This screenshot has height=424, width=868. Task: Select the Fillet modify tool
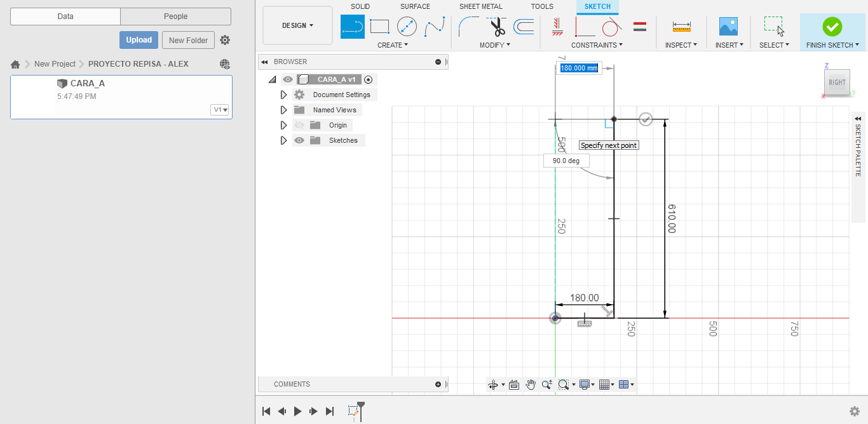point(470,27)
